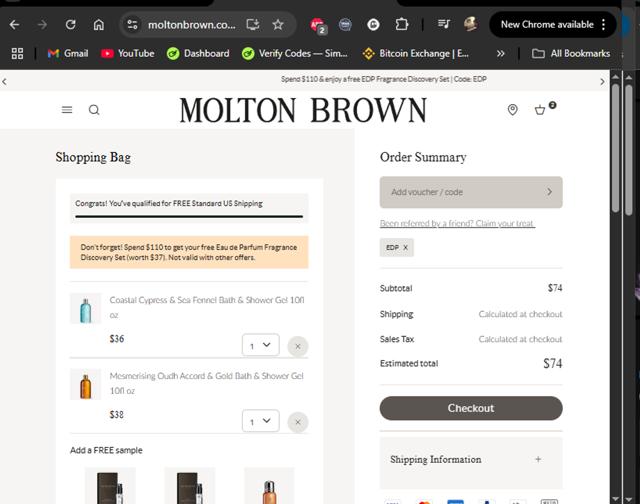
Task: Show more bookmarks chevron
Action: pos(500,53)
